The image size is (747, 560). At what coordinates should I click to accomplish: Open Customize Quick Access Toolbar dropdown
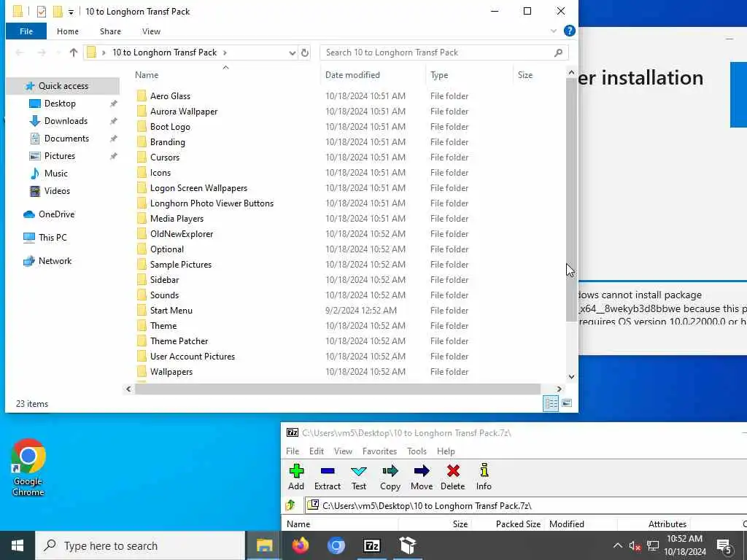[71, 12]
